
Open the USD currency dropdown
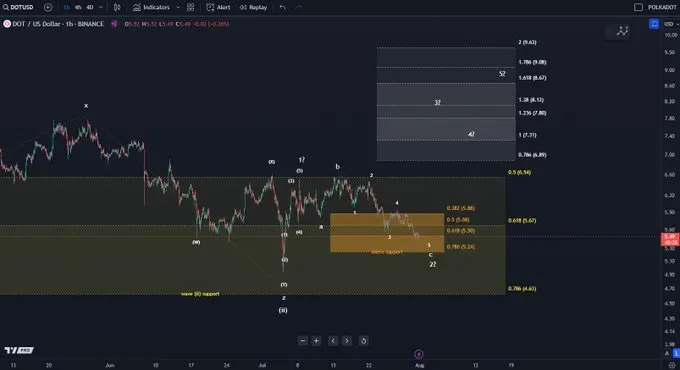point(671,24)
